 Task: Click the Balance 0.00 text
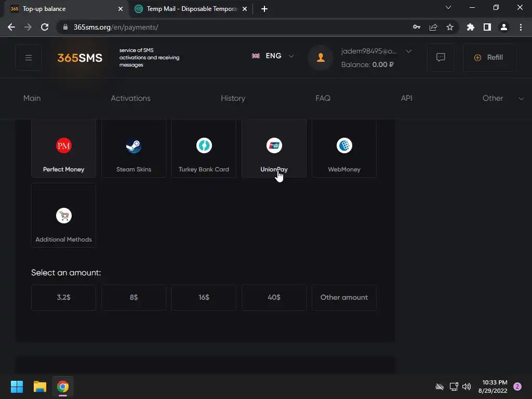(367, 65)
